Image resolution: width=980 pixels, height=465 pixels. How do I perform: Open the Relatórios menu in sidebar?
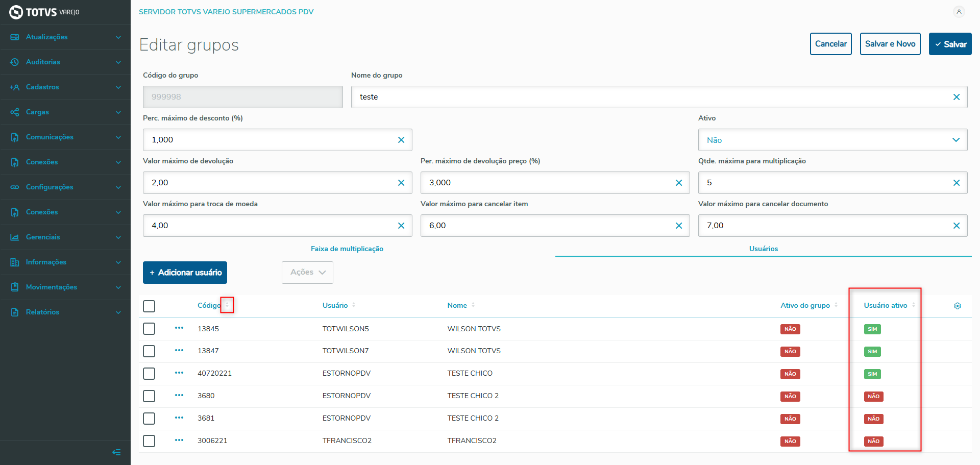coord(65,312)
